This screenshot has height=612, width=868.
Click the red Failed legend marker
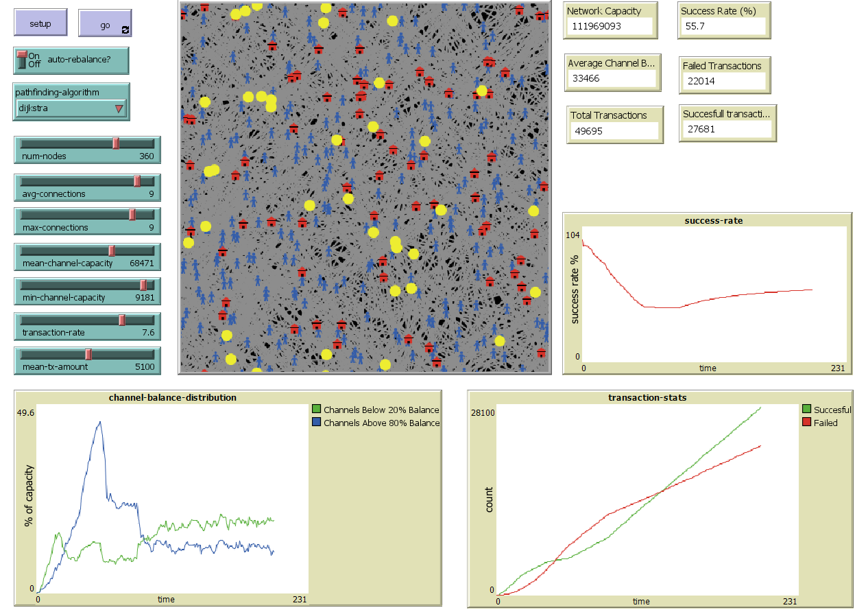[x=806, y=423]
